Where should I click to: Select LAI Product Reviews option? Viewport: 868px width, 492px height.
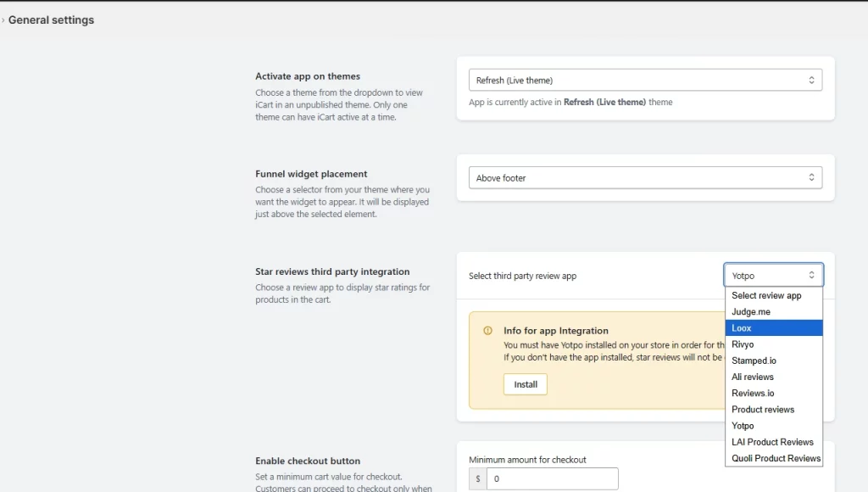[772, 442]
